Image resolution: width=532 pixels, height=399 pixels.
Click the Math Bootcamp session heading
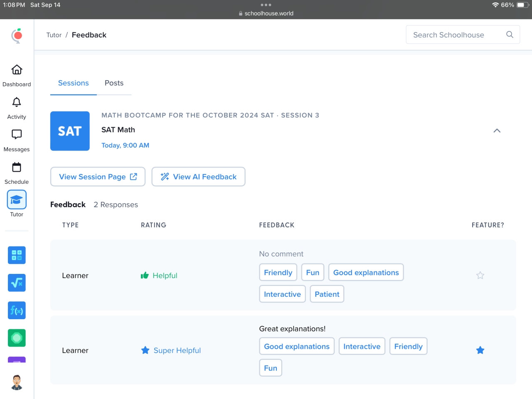pyautogui.click(x=210, y=115)
